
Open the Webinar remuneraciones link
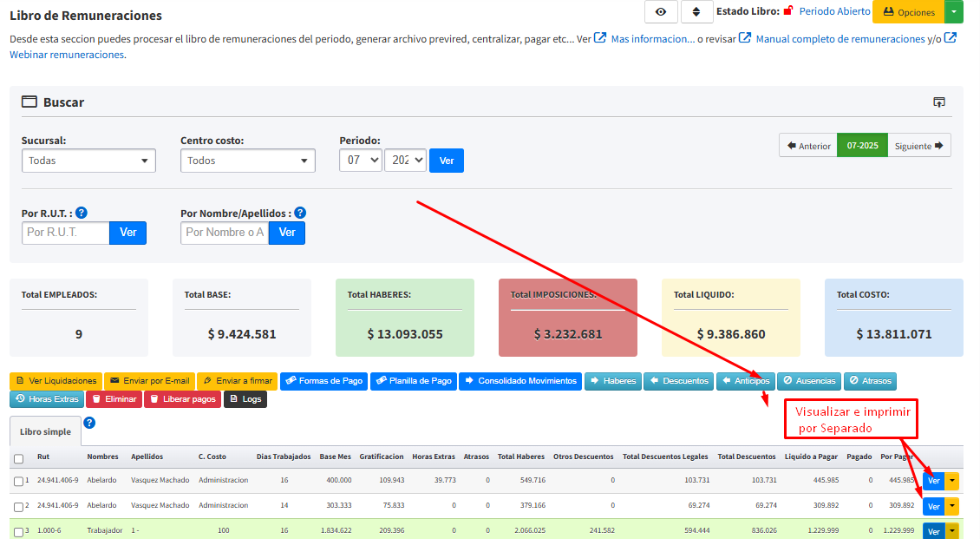click(67, 55)
